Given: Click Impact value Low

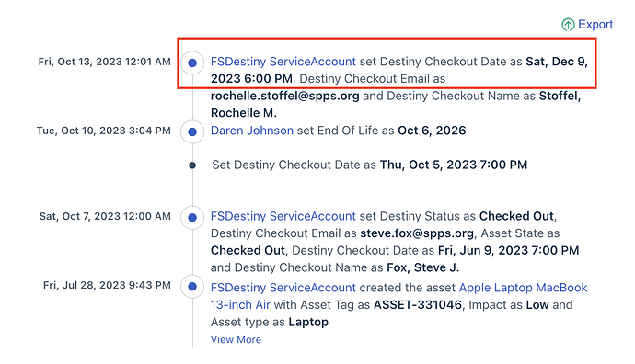Looking at the screenshot, I should click(x=537, y=304).
